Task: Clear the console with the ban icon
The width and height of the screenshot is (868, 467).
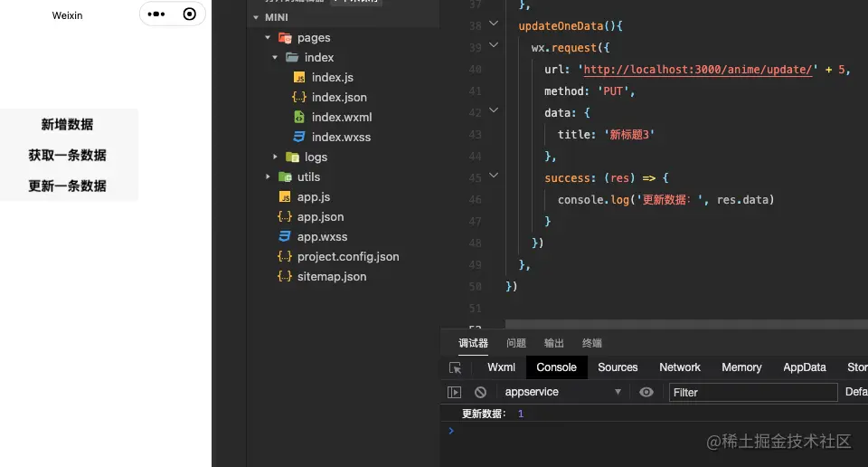Action: tap(480, 392)
